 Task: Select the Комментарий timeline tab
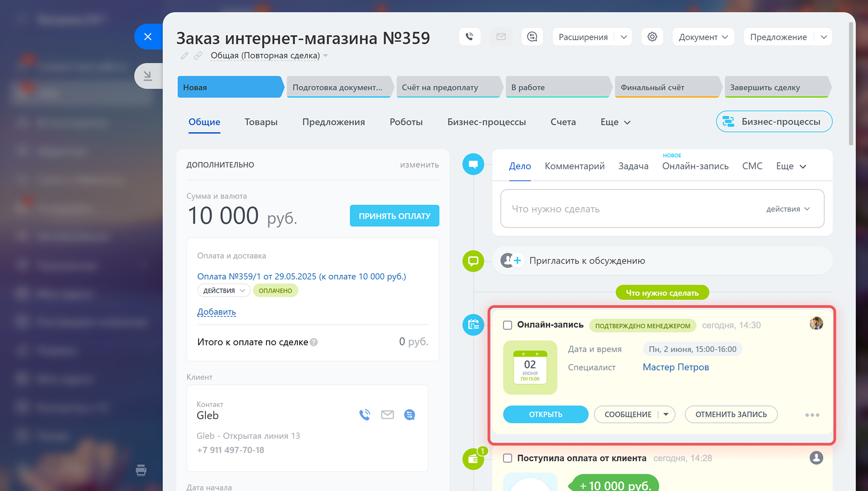(574, 166)
